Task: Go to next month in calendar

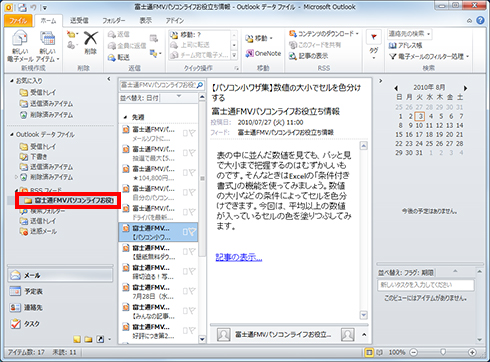Action: click(x=465, y=88)
